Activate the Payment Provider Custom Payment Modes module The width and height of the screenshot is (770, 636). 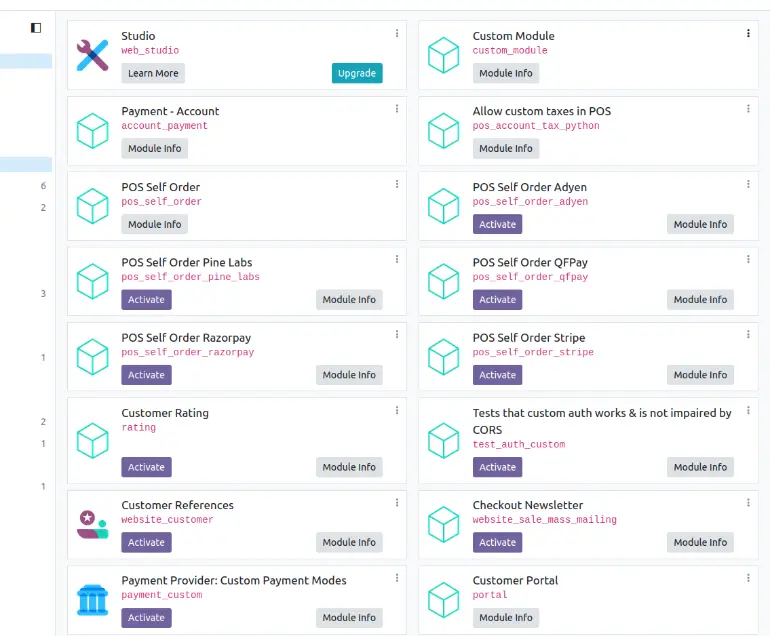pyautogui.click(x=146, y=617)
